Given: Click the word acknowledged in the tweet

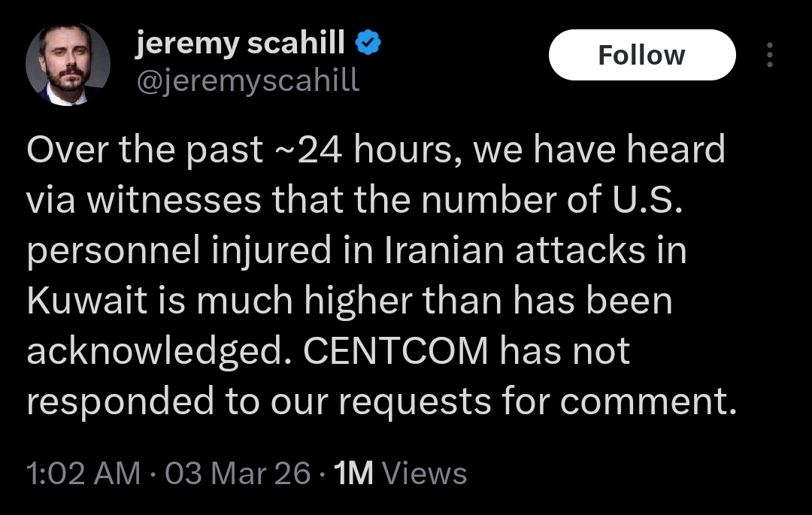Looking at the screenshot, I should tap(162, 352).
